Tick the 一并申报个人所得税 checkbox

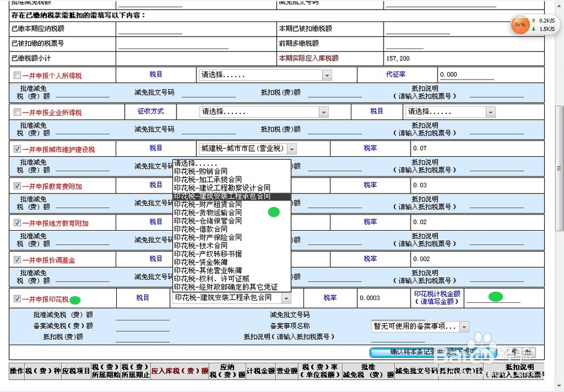coord(17,75)
